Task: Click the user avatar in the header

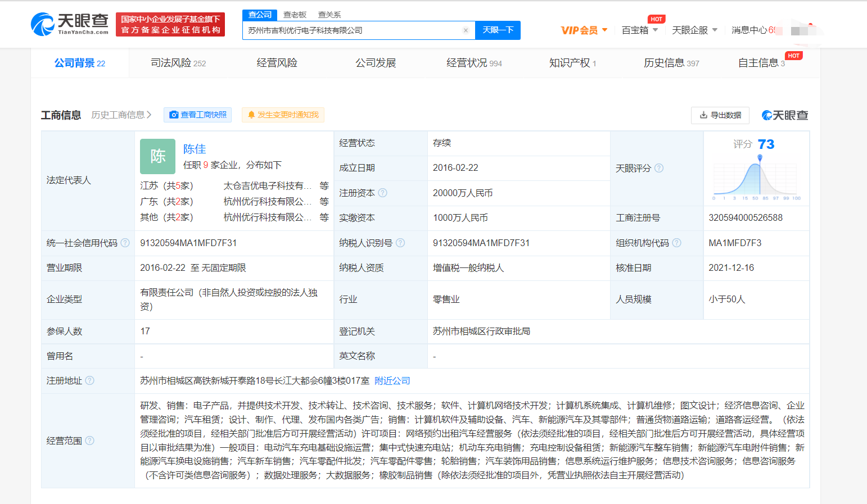Action: pyautogui.click(x=801, y=30)
